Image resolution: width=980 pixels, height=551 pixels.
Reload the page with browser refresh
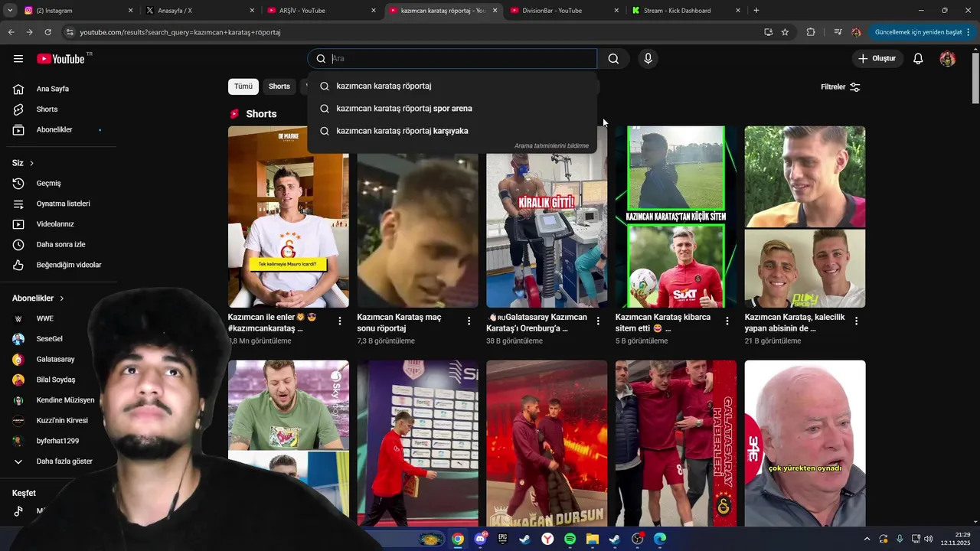click(x=47, y=32)
